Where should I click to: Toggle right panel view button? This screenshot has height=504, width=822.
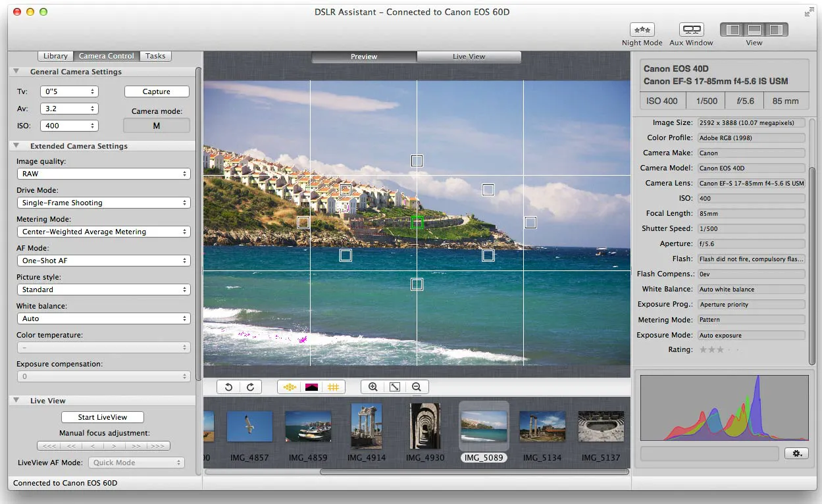[777, 30]
